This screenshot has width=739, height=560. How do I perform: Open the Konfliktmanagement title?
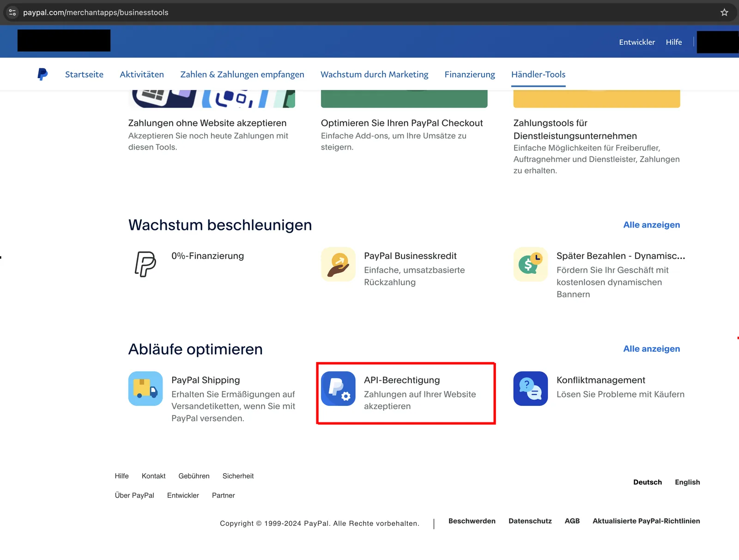pos(600,380)
